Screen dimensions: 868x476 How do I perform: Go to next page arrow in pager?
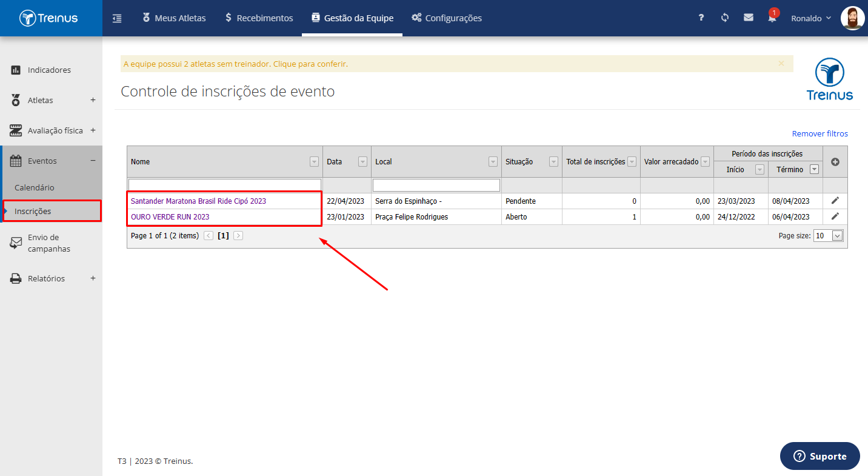pyautogui.click(x=238, y=236)
